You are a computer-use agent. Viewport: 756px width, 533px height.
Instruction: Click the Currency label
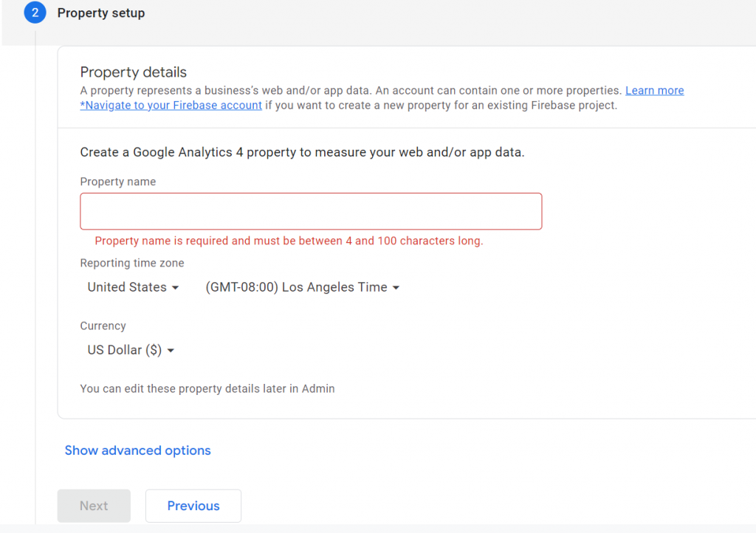click(x=103, y=326)
